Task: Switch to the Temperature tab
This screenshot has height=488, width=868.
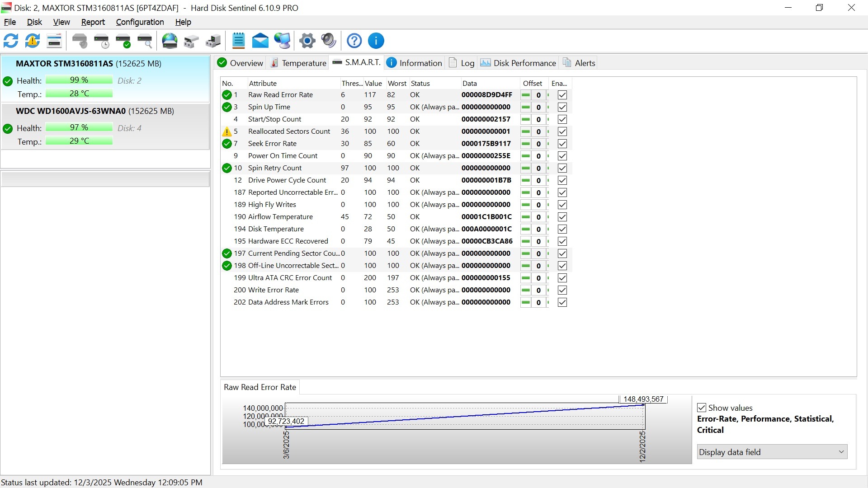Action: coord(298,63)
